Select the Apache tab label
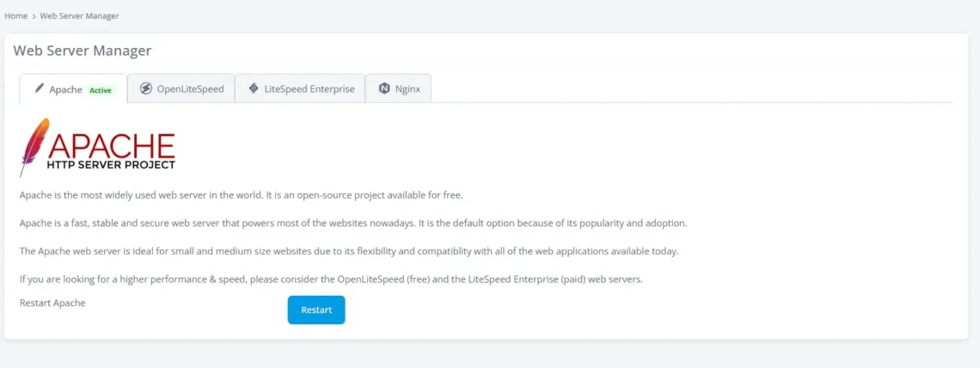 tap(65, 89)
